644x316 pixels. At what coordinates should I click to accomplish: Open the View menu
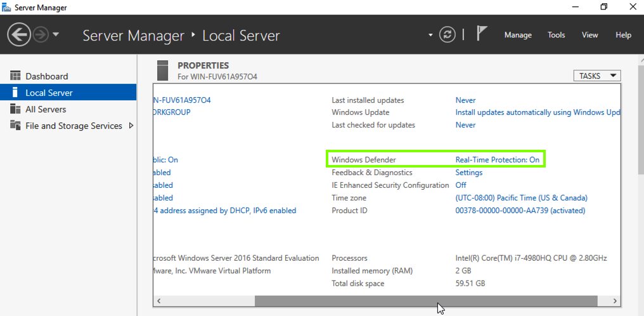click(590, 35)
